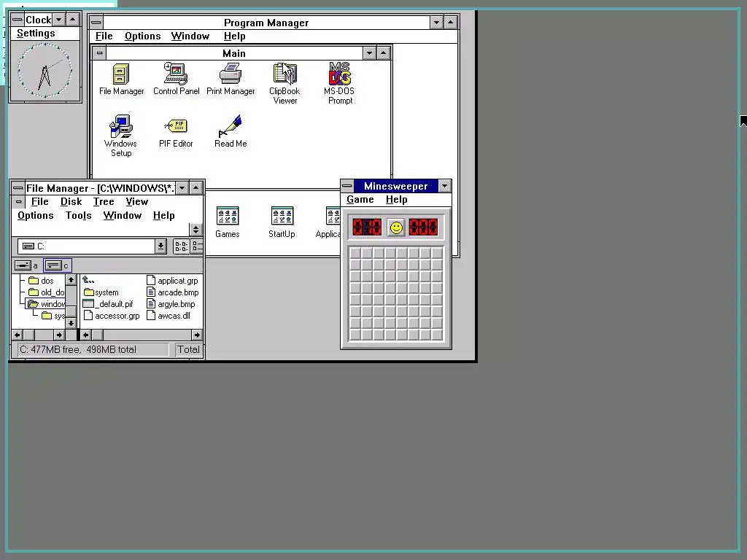747x560 pixels.
Task: Select the system folder in file list
Action: (101, 292)
